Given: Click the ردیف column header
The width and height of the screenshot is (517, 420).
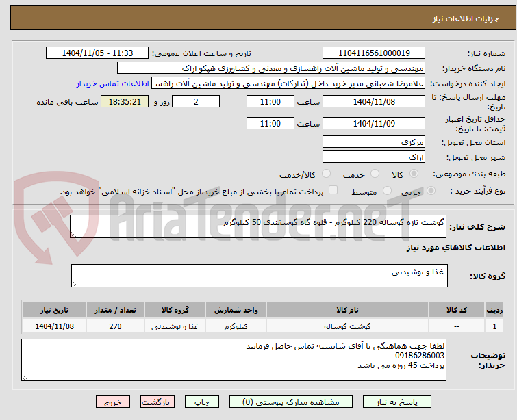Looking at the screenshot, I should click(x=494, y=310).
